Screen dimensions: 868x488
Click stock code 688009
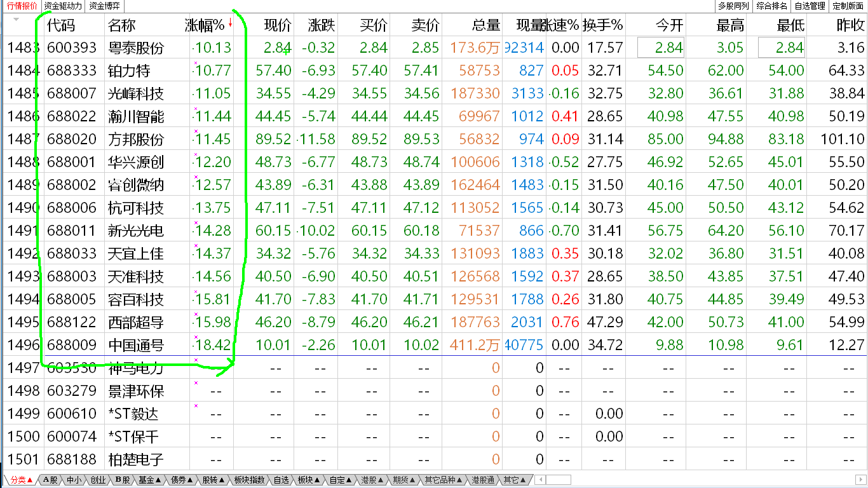click(72, 345)
